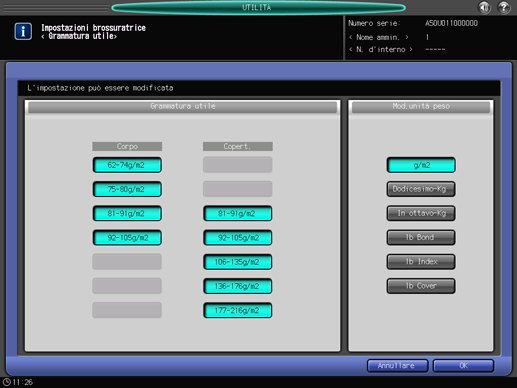Select g/m2 weight unit
The height and width of the screenshot is (388, 517).
[421, 165]
